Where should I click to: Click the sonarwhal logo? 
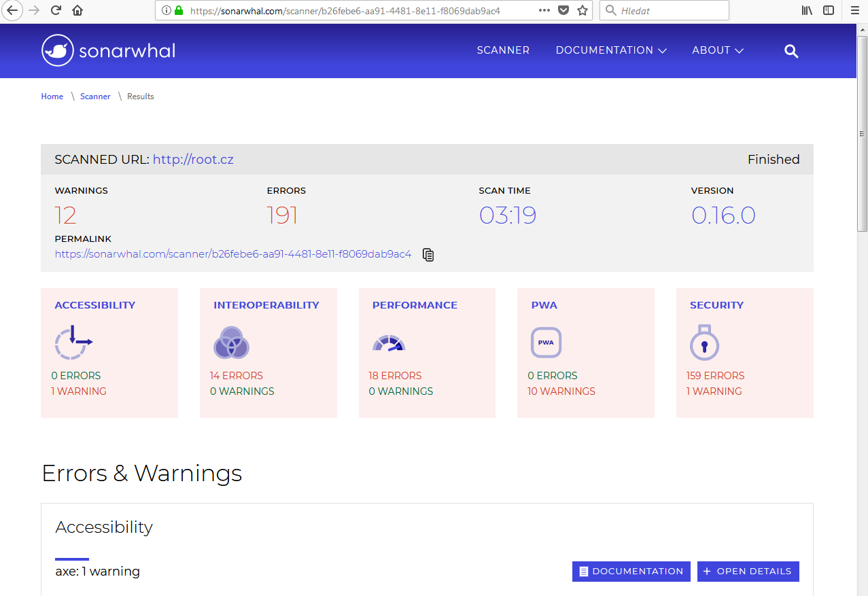pos(108,50)
